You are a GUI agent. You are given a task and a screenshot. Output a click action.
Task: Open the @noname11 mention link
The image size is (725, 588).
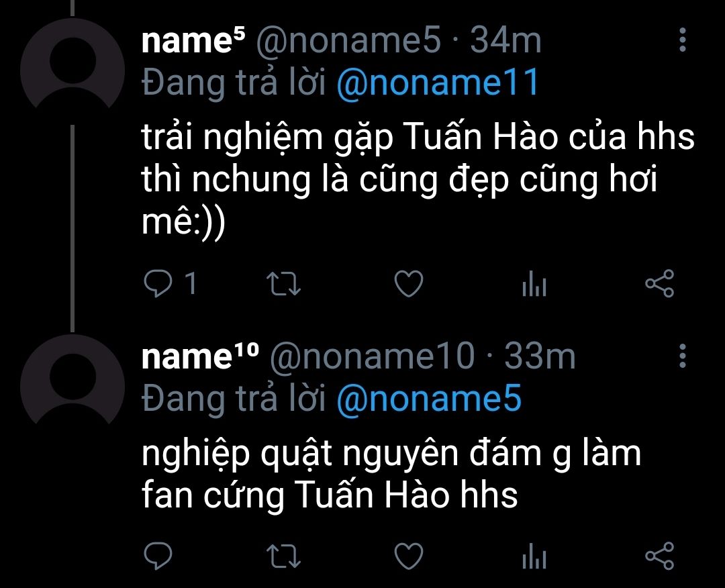[438, 83]
